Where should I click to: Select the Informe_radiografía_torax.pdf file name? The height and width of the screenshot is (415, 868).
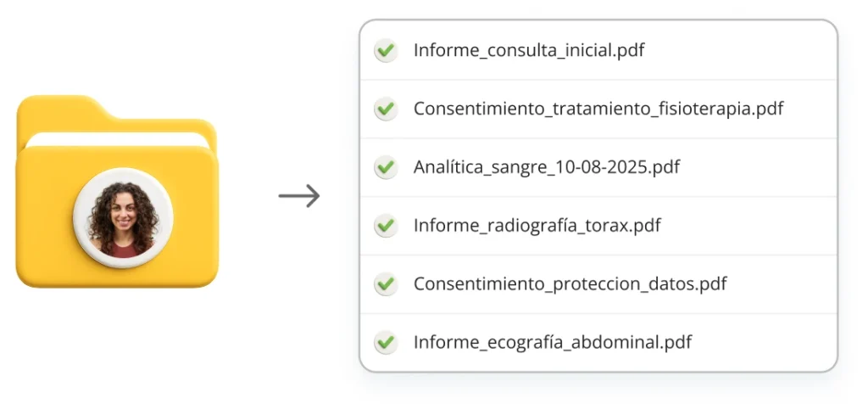[x=537, y=227]
